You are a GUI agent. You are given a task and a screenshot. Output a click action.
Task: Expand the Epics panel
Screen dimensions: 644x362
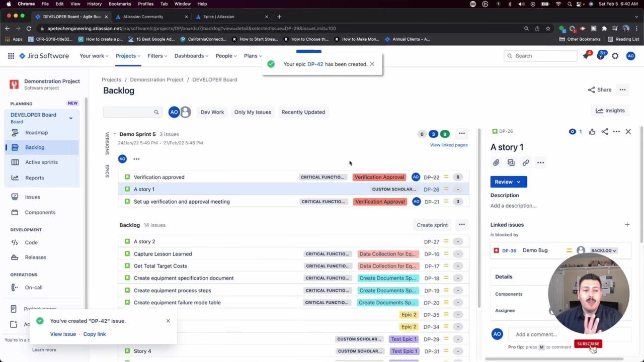pyautogui.click(x=107, y=171)
